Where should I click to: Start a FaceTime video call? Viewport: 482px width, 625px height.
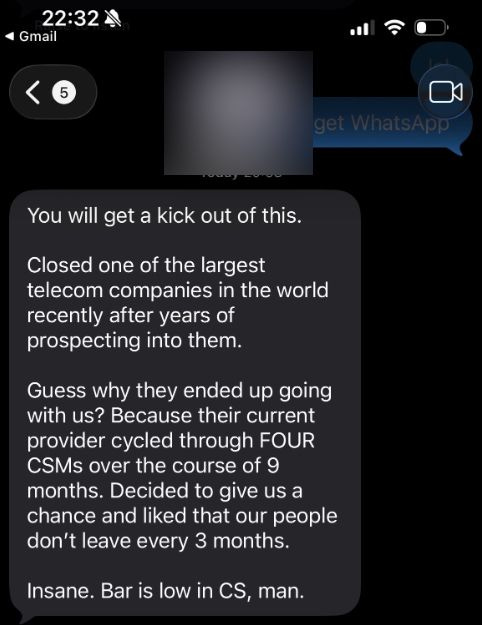(446, 92)
